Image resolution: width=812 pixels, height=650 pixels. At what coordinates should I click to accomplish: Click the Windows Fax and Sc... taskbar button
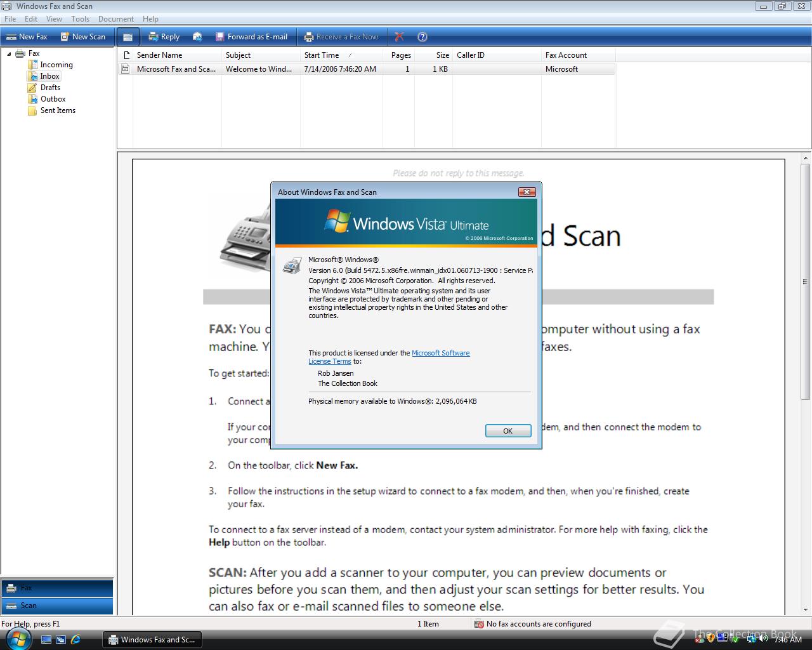tap(152, 640)
